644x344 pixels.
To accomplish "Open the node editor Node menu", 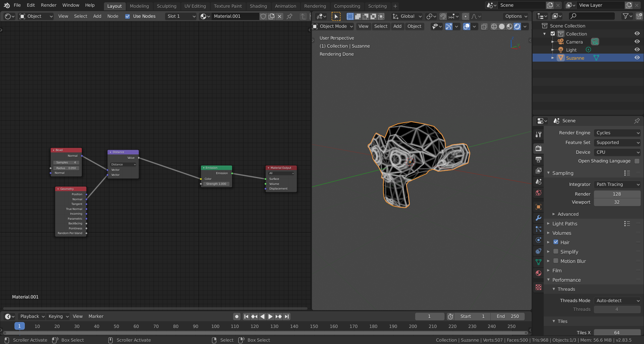I will (113, 16).
